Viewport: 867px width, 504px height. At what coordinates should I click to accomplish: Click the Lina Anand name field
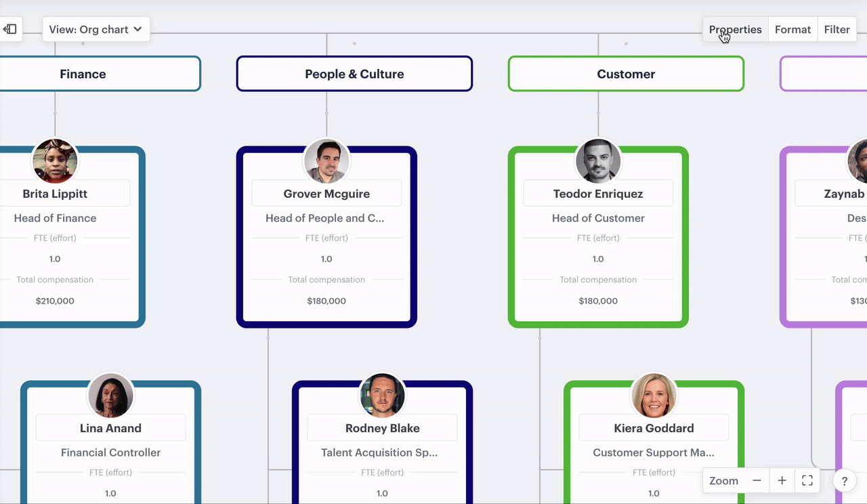[110, 428]
